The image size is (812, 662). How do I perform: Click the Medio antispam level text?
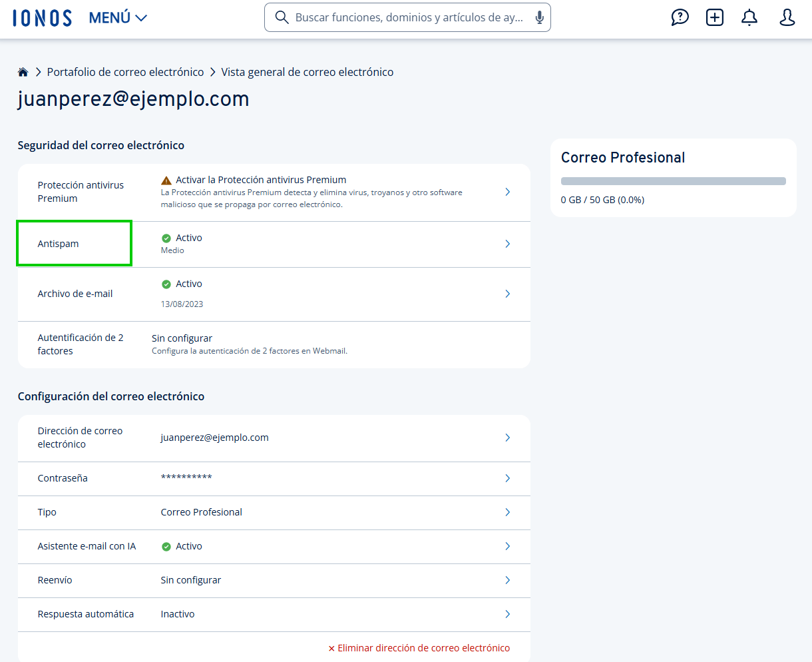(x=172, y=250)
